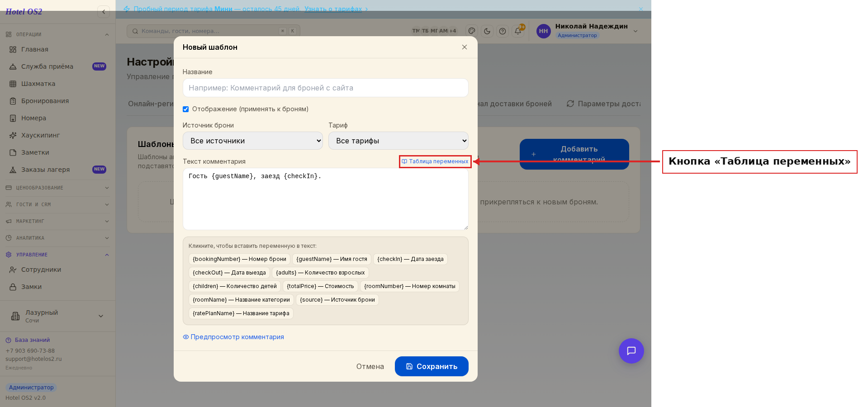Screen dimensions: 868x407
Task: Close the Новый шаблон dialog
Action: coord(464,47)
